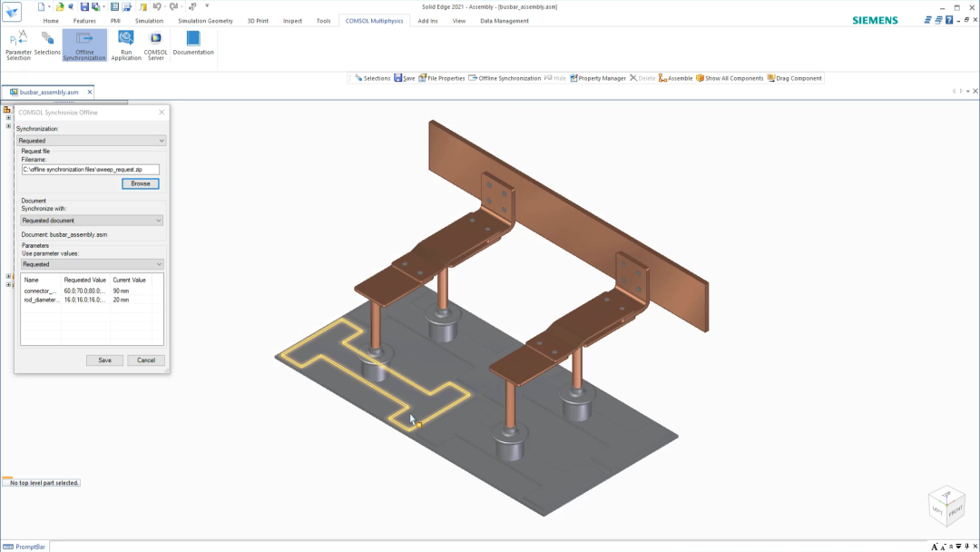This screenshot has width=980, height=552.
Task: Click Save in the Synchronize Offline dialog
Action: tap(104, 360)
